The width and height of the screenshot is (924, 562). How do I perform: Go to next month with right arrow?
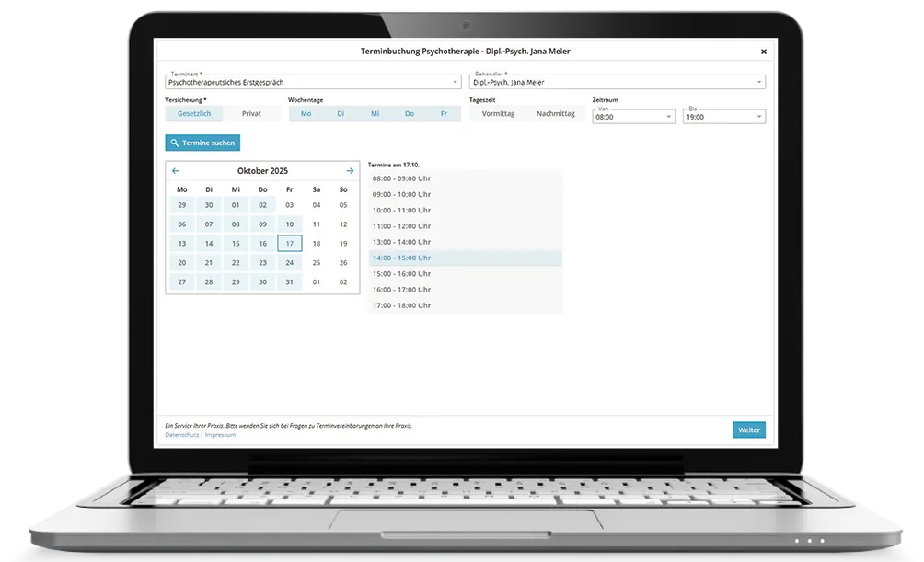(350, 171)
